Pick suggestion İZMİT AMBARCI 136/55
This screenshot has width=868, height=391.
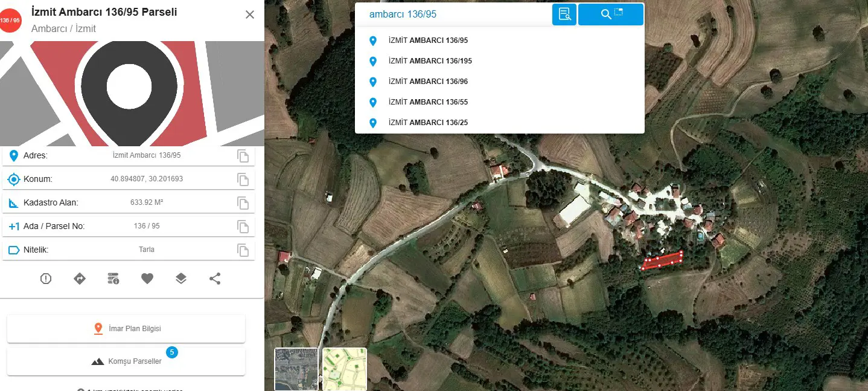(500, 102)
